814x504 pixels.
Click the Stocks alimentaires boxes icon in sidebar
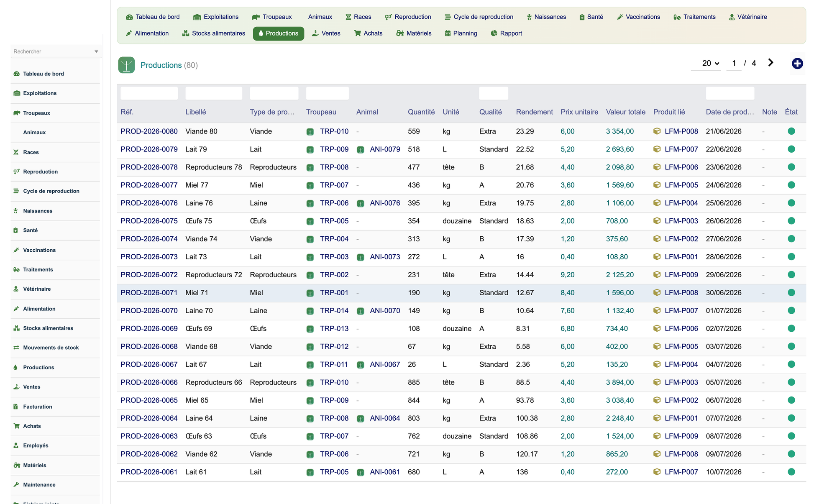[x=16, y=328]
